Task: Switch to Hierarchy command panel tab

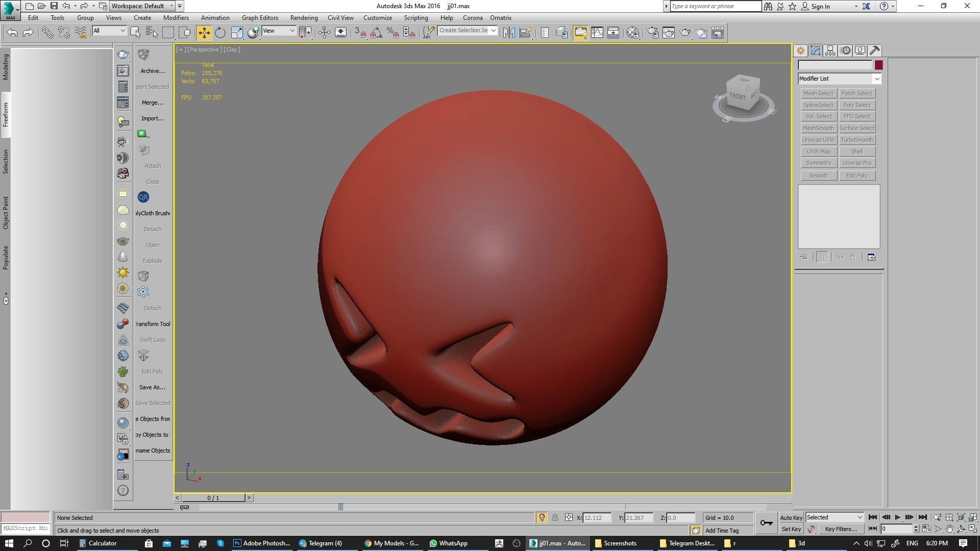Action: point(830,51)
